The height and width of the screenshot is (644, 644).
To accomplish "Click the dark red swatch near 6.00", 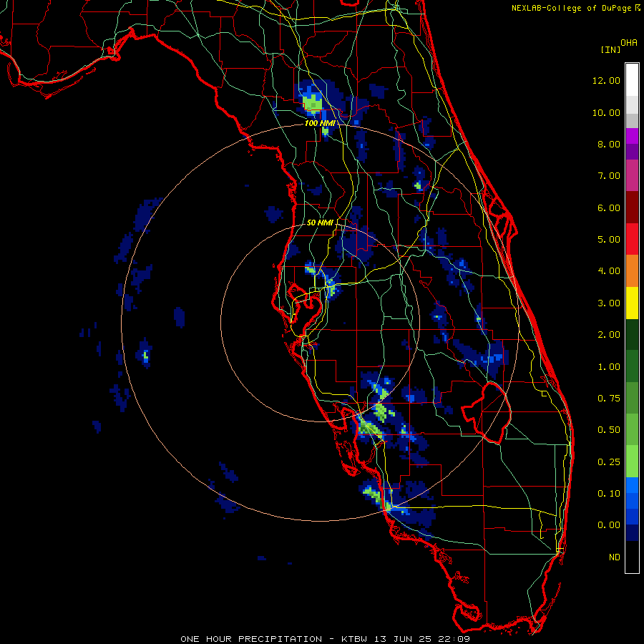I will [x=632, y=208].
